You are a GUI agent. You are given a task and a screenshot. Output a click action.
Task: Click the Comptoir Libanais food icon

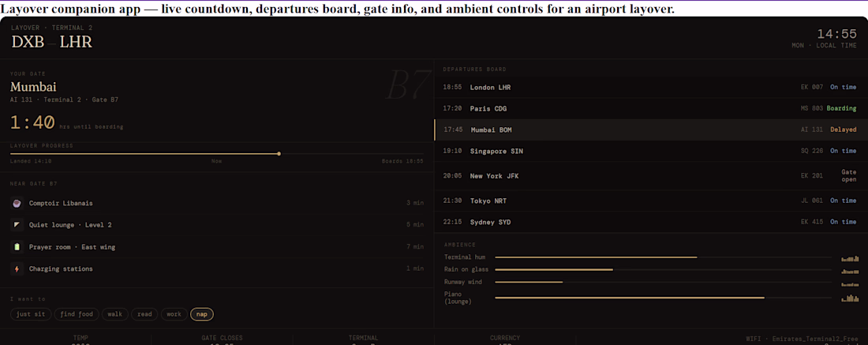click(17, 203)
